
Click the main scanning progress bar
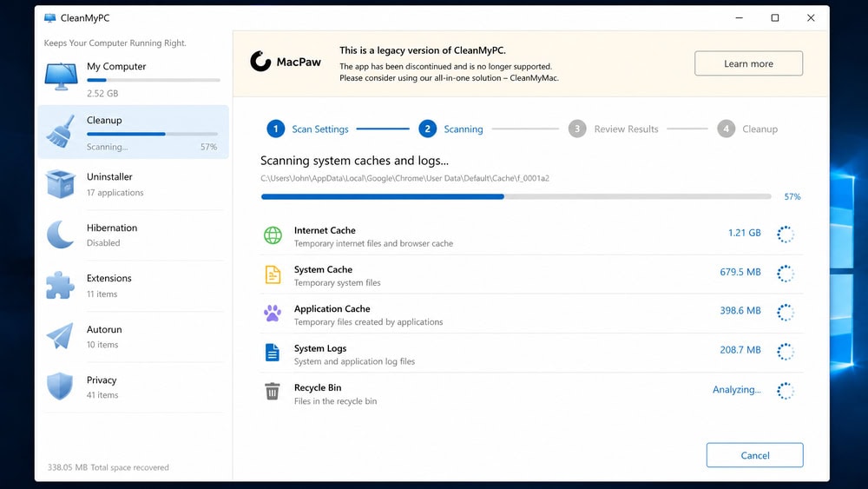pos(516,196)
